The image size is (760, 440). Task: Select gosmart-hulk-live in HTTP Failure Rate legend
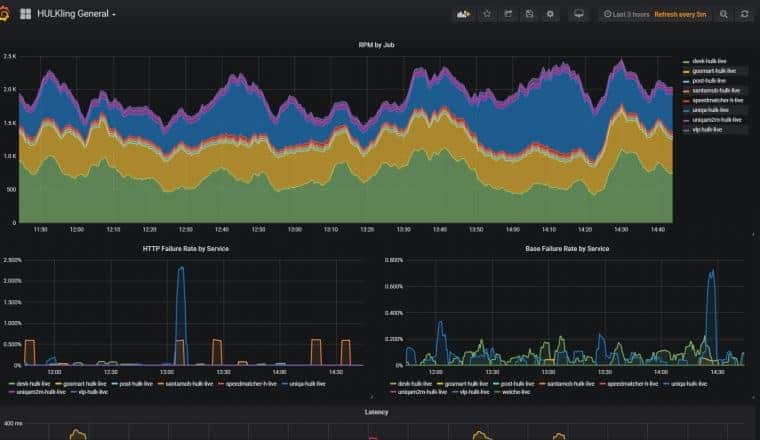click(84, 384)
